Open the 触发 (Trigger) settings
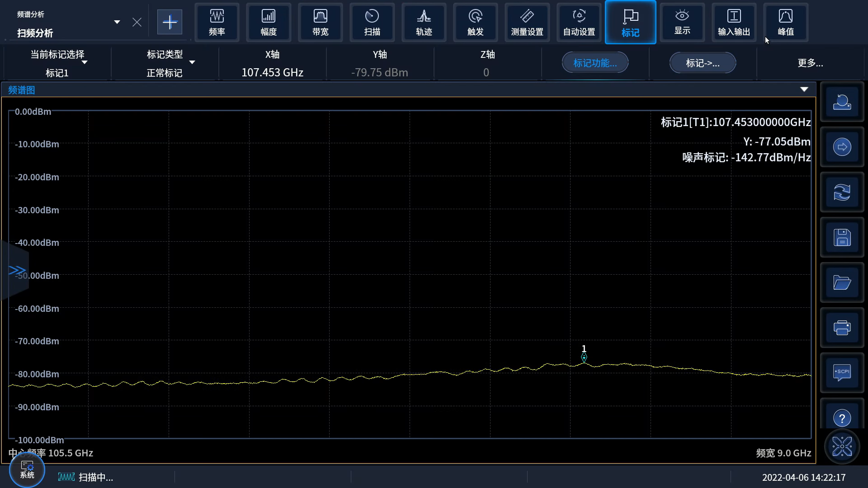Viewport: 868px width, 488px height. [x=475, y=22]
